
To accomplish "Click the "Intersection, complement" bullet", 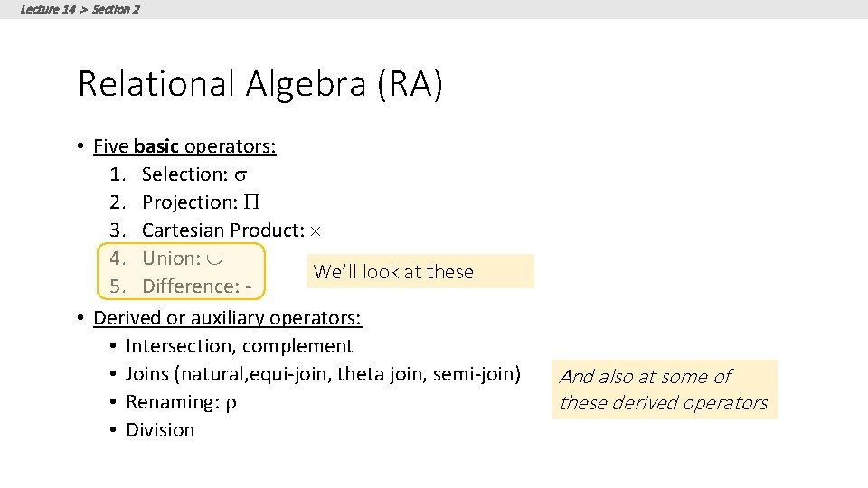I will click(x=240, y=346).
